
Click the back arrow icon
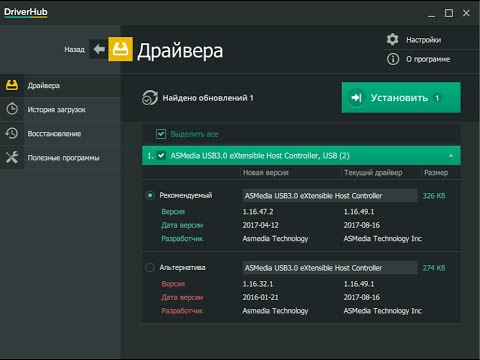99,49
